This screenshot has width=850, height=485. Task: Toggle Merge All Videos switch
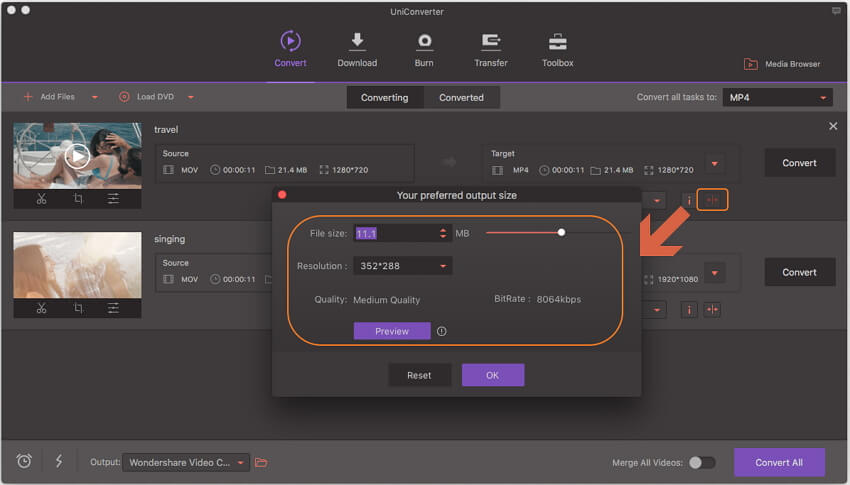[702, 463]
